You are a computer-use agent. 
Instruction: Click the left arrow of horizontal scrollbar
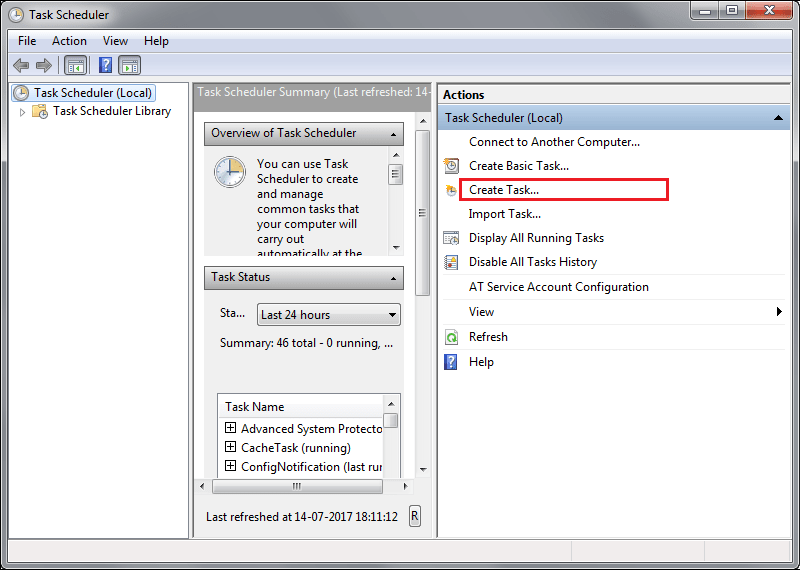click(203, 486)
